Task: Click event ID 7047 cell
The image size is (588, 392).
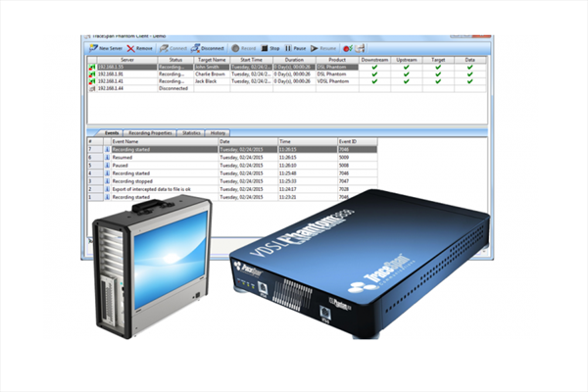Action: (358, 181)
